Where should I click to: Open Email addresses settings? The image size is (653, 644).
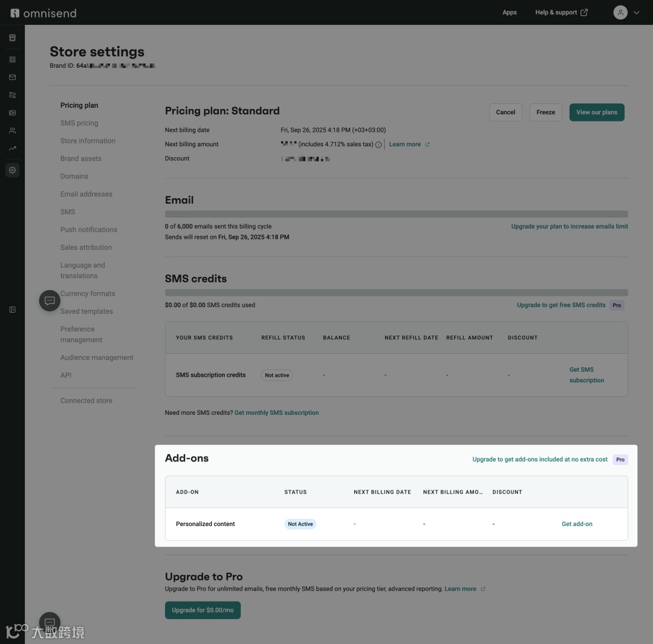point(86,194)
